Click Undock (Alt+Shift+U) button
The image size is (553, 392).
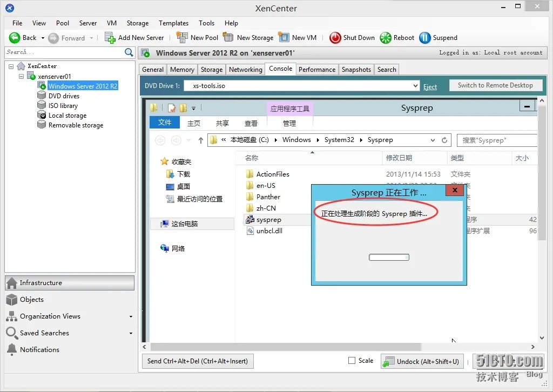pos(421,362)
